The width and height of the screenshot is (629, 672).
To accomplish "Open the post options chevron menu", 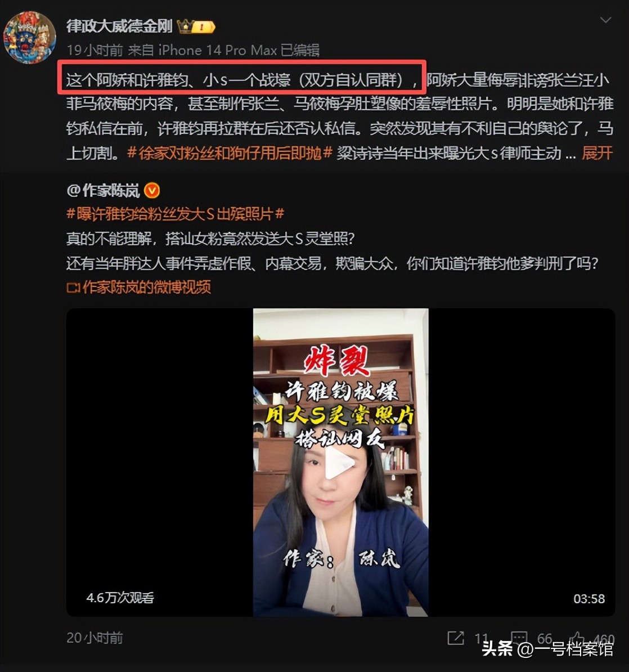I will click(605, 20).
